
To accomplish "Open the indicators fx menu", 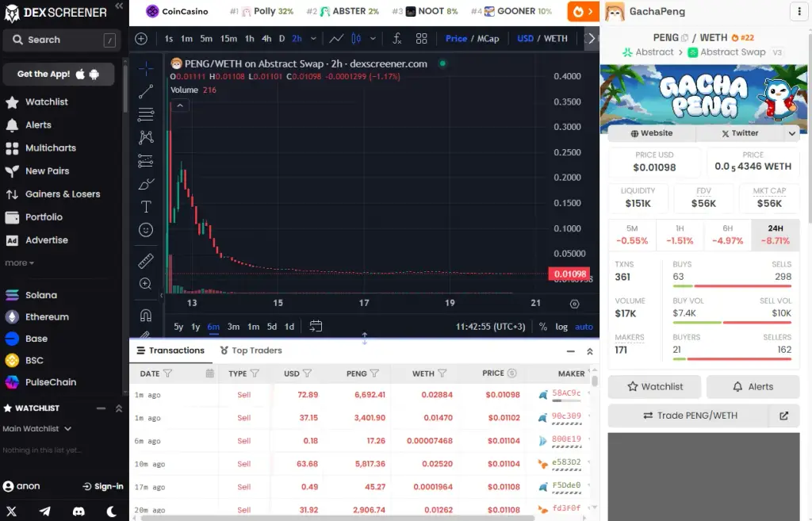I will point(397,38).
